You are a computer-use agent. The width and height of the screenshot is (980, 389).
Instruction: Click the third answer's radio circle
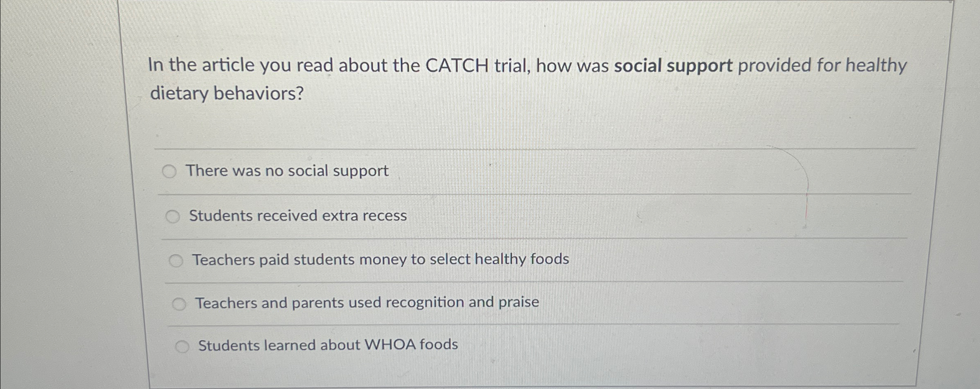pos(177,259)
